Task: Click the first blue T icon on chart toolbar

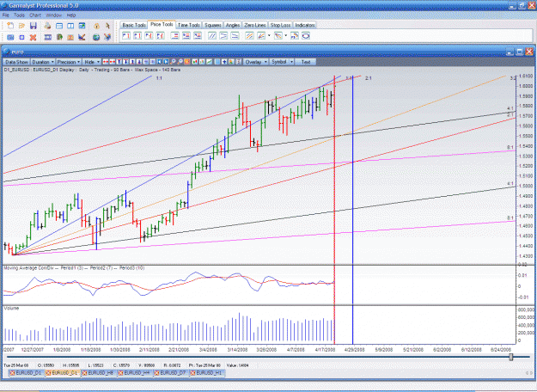Action: [119, 62]
